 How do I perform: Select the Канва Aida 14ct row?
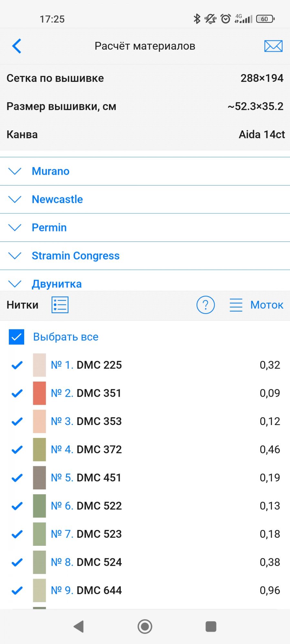pyautogui.click(x=145, y=135)
